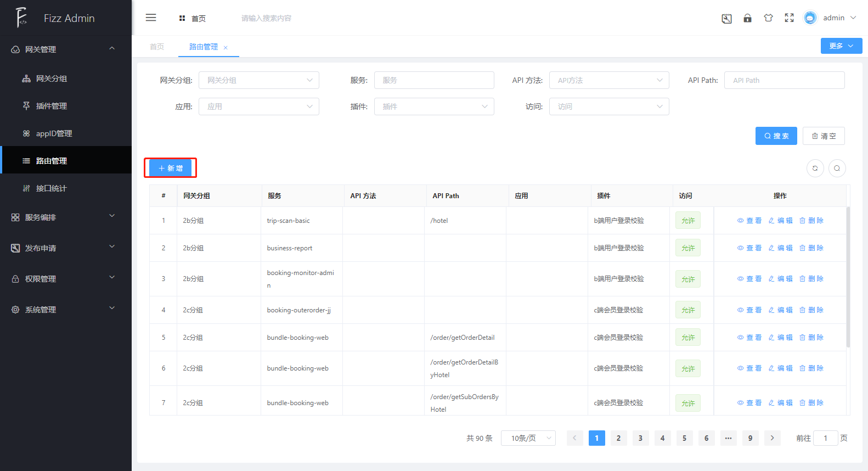Click the lock screen icon
868x471 pixels.
(x=747, y=18)
